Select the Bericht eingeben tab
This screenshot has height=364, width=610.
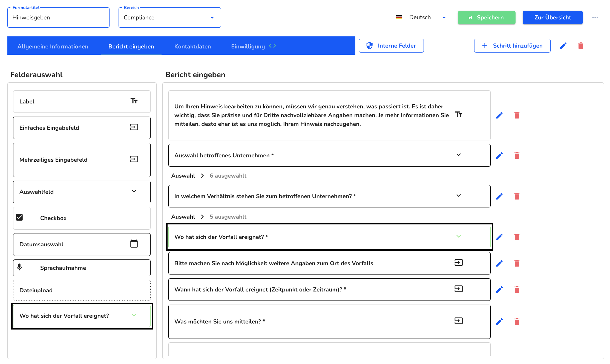click(x=131, y=47)
